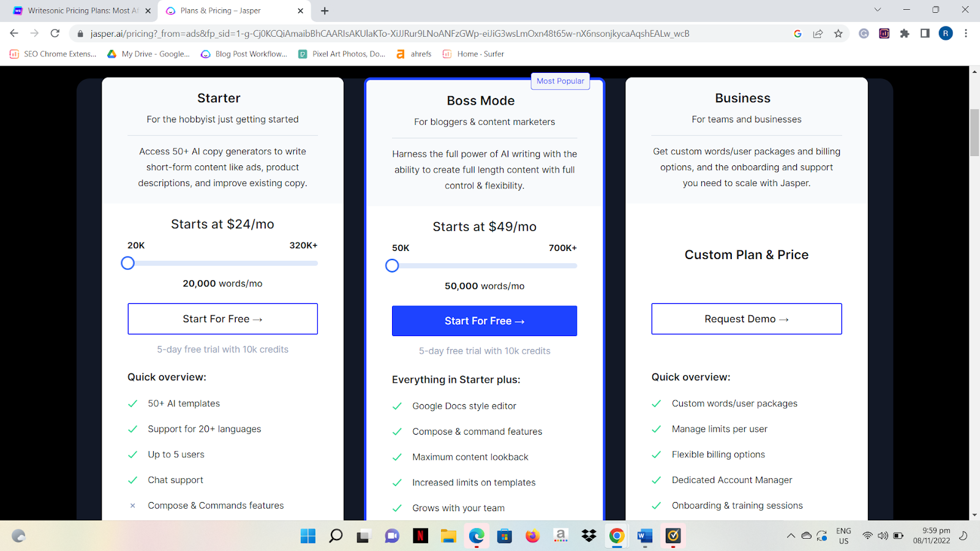980x551 pixels.
Task: Open the Pixel Art Photos bookmark
Action: [342, 54]
